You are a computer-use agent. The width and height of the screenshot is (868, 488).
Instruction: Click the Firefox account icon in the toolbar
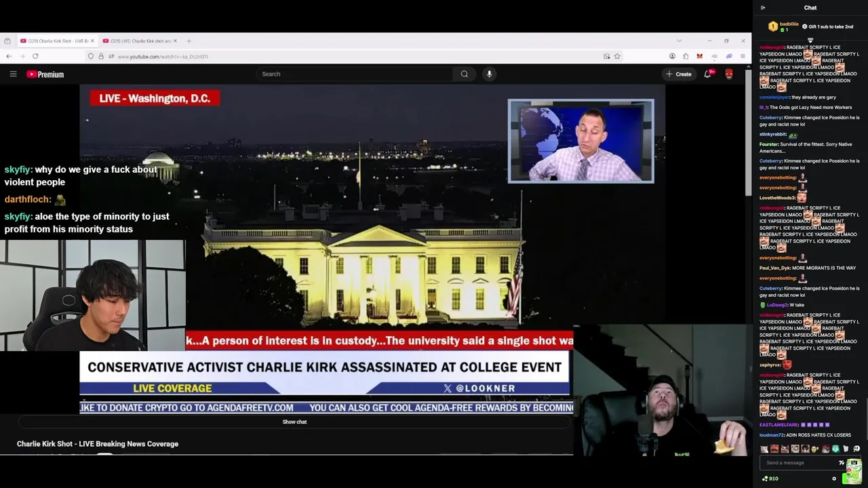tap(672, 56)
